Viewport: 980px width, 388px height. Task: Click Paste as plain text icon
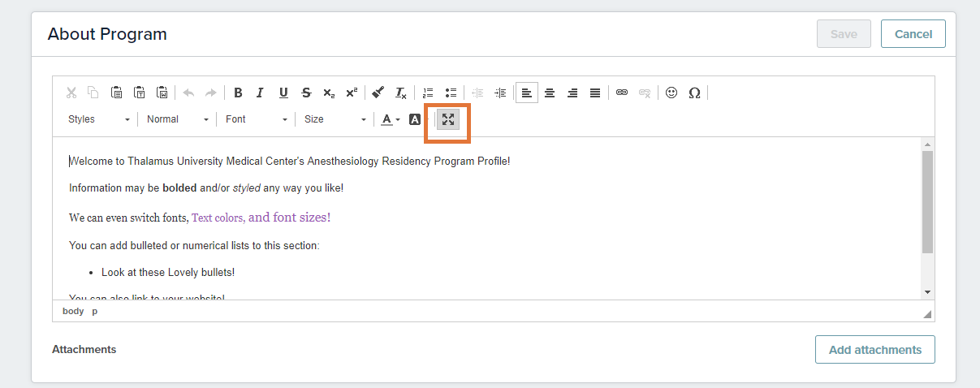tap(139, 93)
